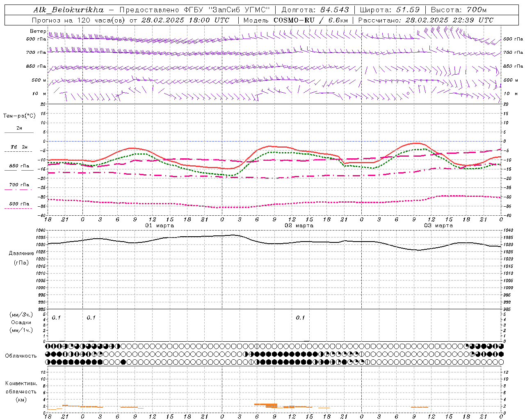525x420 pixels.
Task: Click the Ветер wind panel label
Action: click(x=38, y=31)
